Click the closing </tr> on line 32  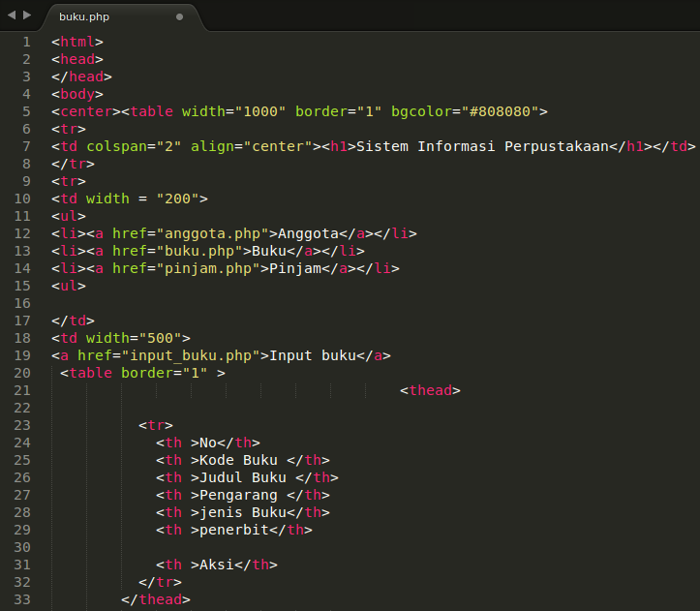pyautogui.click(x=161, y=582)
